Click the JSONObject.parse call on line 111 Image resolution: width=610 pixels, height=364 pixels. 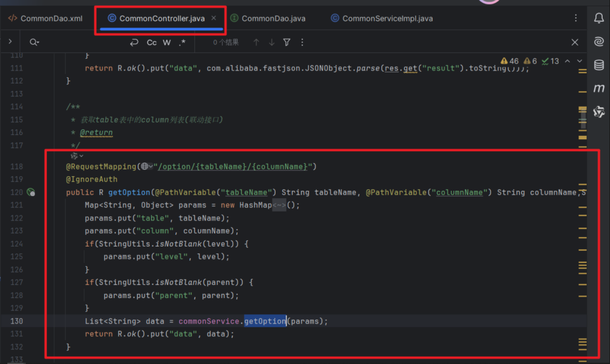point(341,68)
